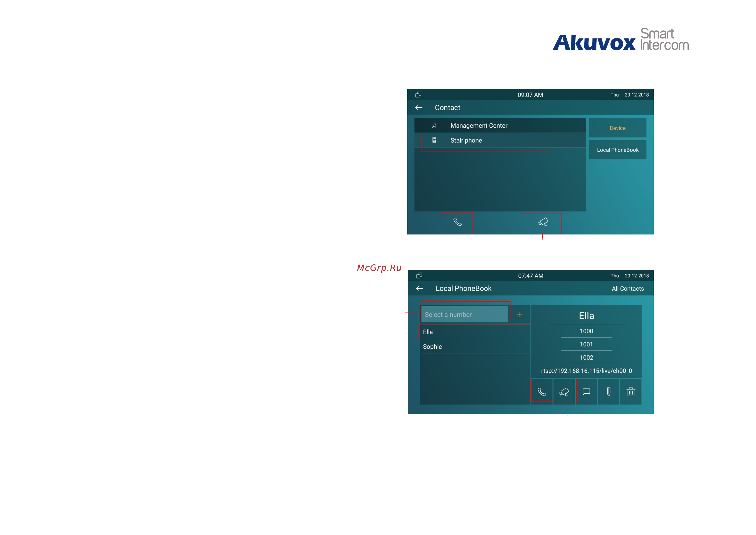Click the Local PhoneBook screen title
This screenshot has height=535, width=756.
[x=464, y=288]
